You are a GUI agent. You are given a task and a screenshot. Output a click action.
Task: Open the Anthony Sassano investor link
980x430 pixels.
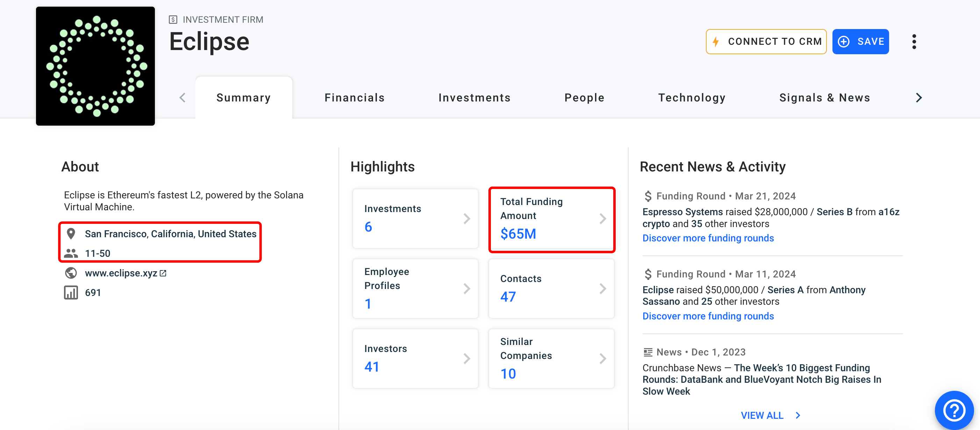click(x=847, y=290)
